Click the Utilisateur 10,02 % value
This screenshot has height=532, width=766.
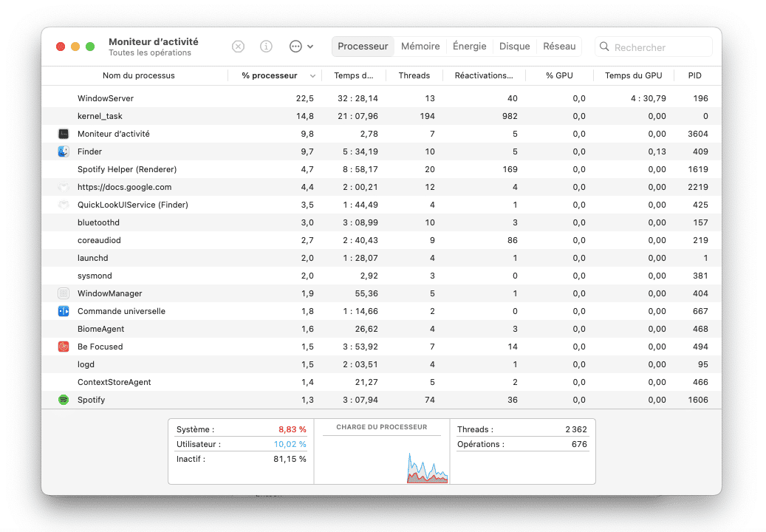point(290,444)
